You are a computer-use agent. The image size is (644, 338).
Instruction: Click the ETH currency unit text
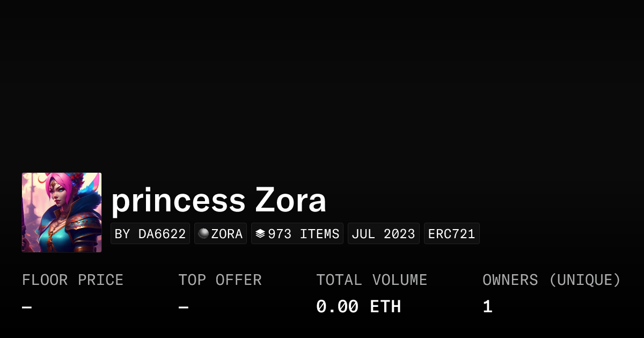click(385, 307)
